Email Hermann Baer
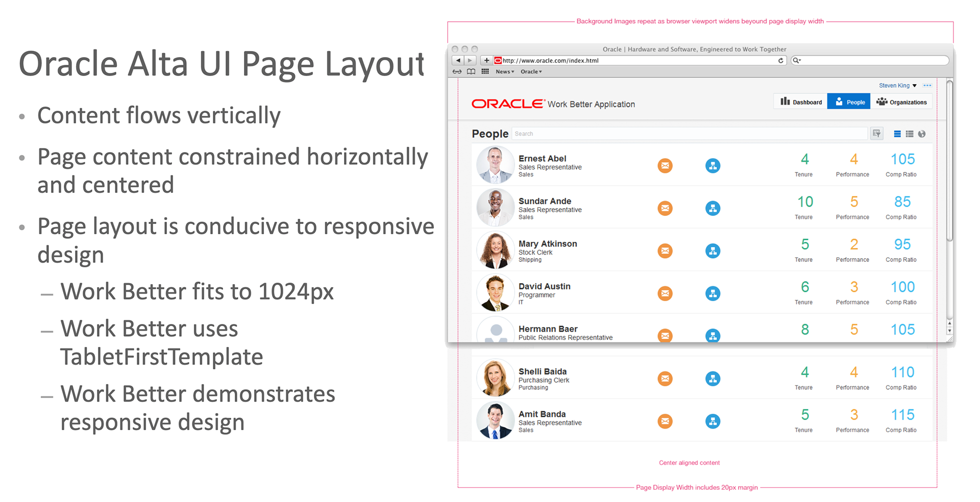This screenshot has height=502, width=980. pyautogui.click(x=665, y=335)
